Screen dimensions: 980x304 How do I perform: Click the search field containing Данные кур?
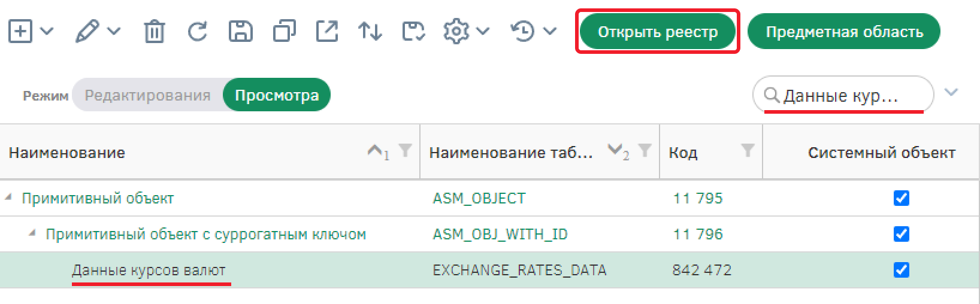pos(843,95)
